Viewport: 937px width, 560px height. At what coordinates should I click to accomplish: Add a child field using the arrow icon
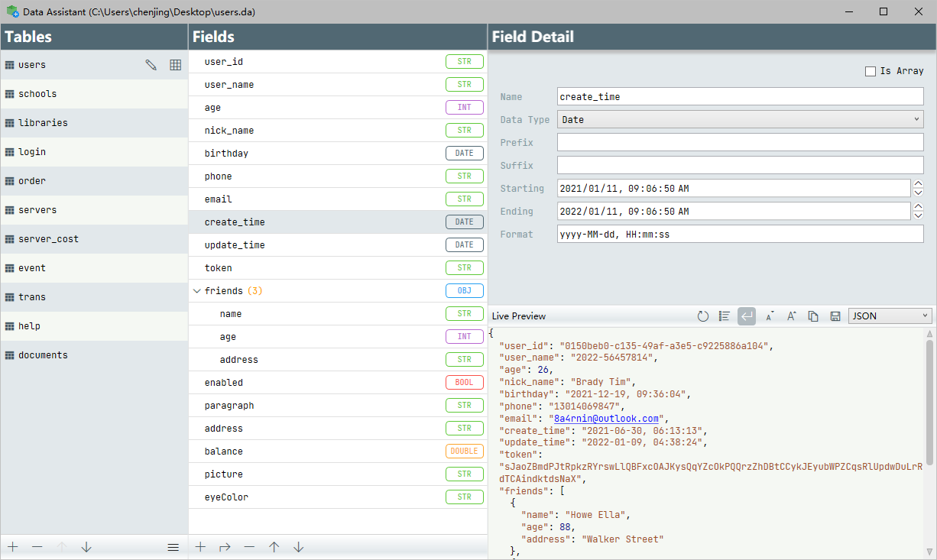click(x=225, y=547)
